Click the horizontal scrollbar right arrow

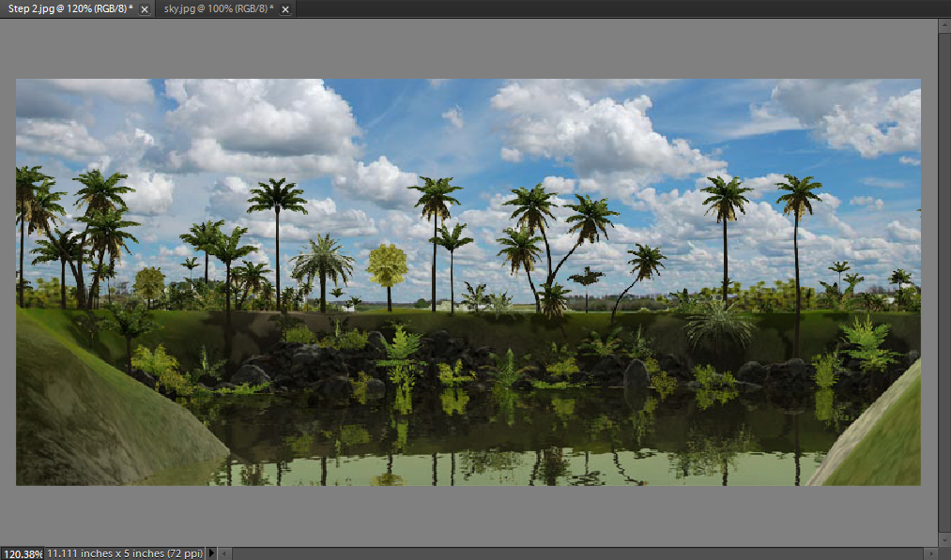(929, 553)
